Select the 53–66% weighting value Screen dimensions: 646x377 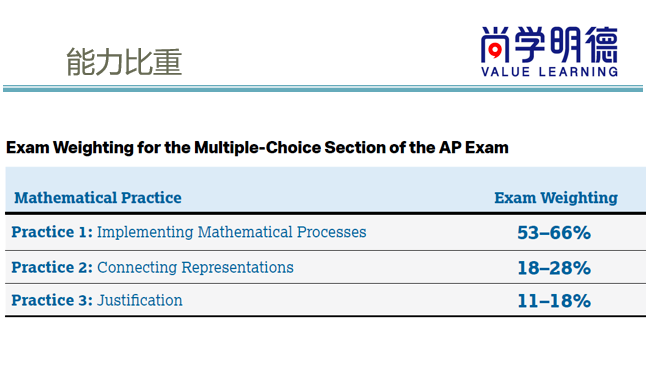click(554, 233)
